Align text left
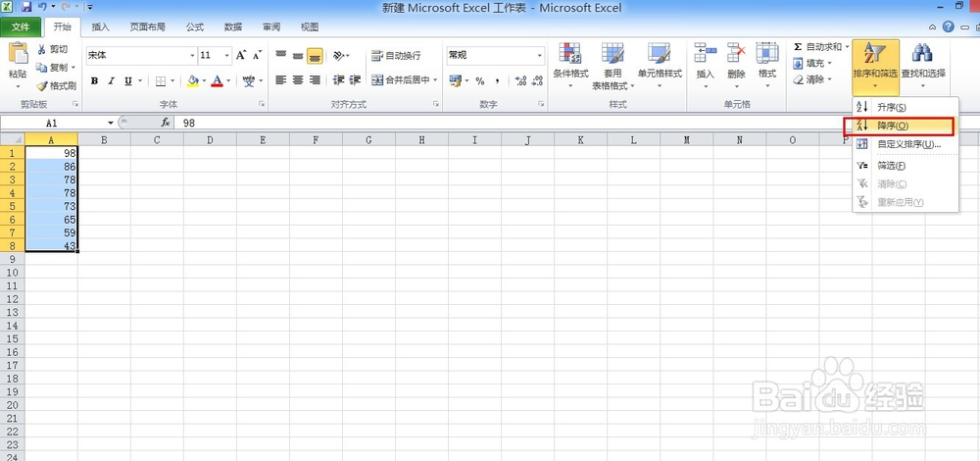 (x=280, y=80)
